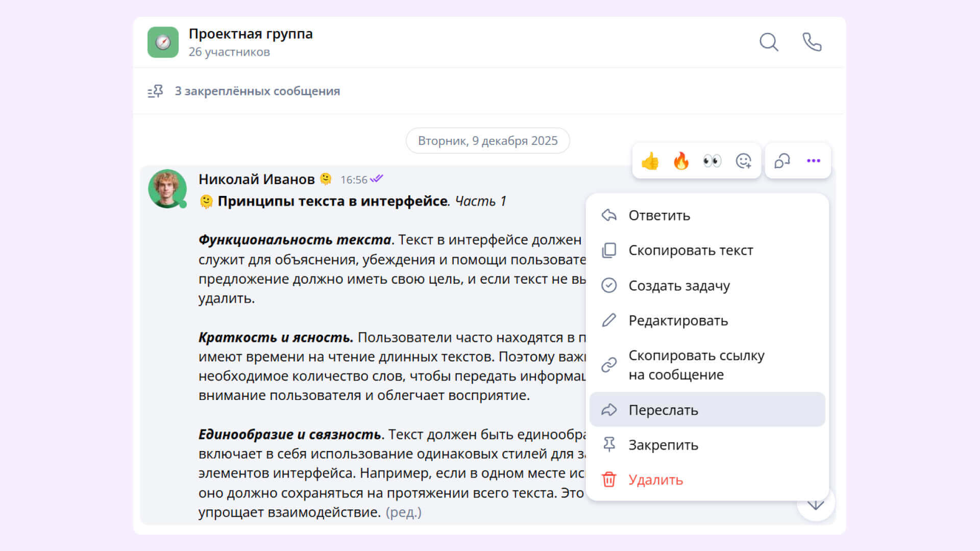Open Николай Иванов's profile avatar
The width and height of the screenshot is (980, 551).
click(x=167, y=189)
